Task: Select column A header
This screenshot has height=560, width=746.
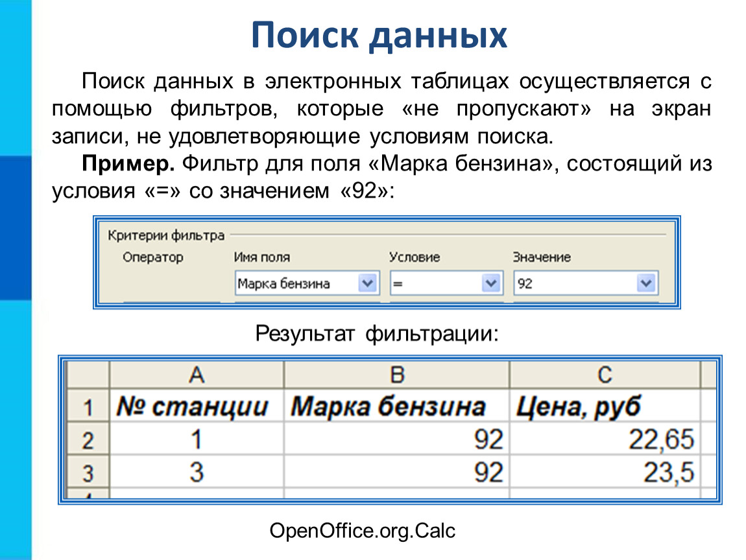Action: 197,375
